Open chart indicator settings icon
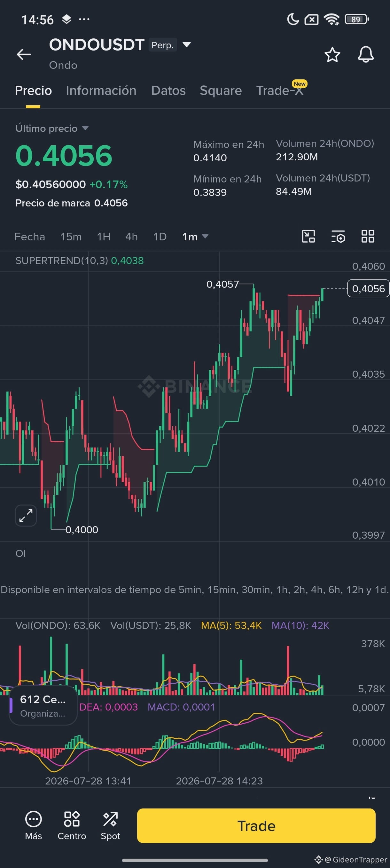This screenshot has height=868, width=390. tap(338, 236)
